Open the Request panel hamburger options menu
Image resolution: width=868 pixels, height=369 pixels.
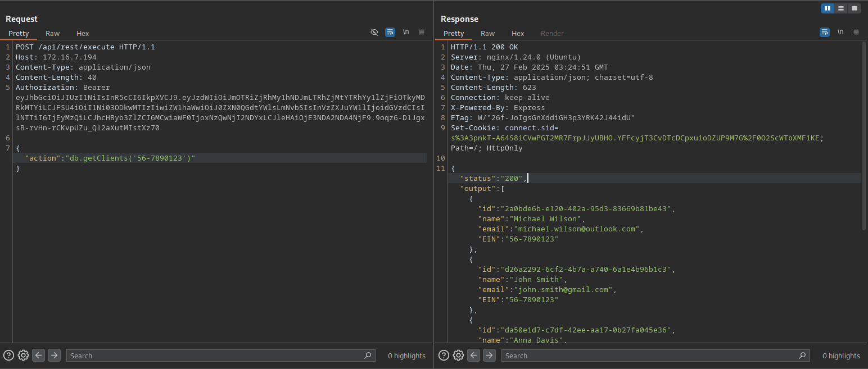point(422,33)
